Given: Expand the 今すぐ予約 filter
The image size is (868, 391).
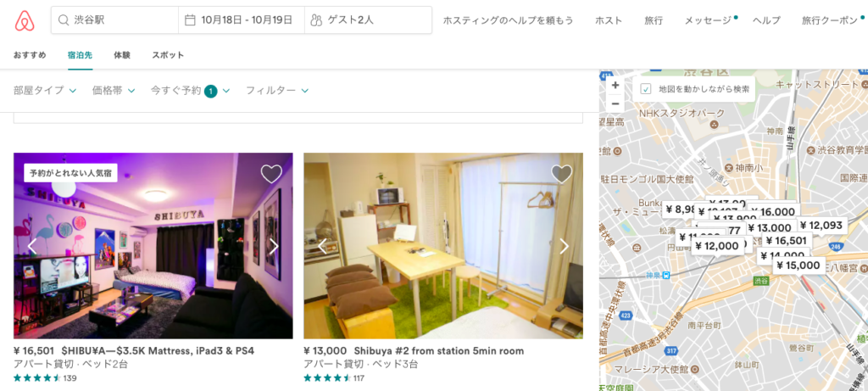Looking at the screenshot, I should pyautogui.click(x=190, y=90).
